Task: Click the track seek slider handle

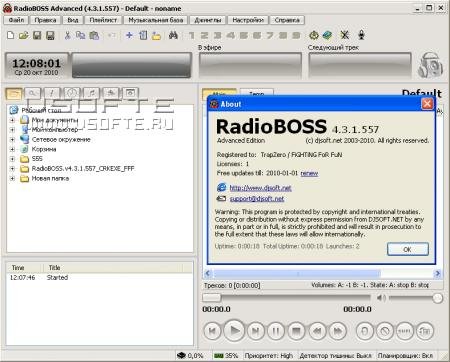Action: [212, 297]
